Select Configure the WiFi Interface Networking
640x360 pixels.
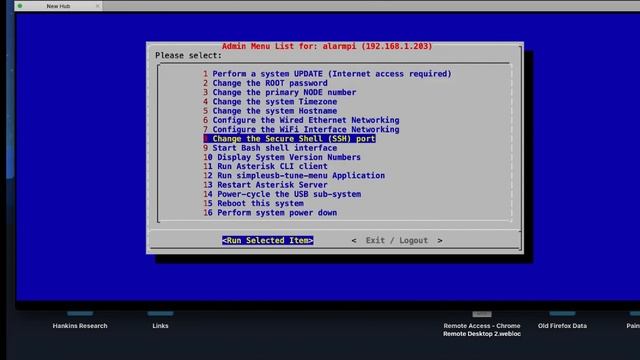tap(301, 129)
